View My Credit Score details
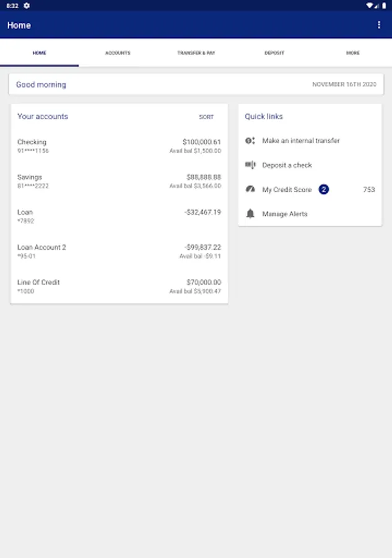Viewport: 392px width, 558px height. 287,190
